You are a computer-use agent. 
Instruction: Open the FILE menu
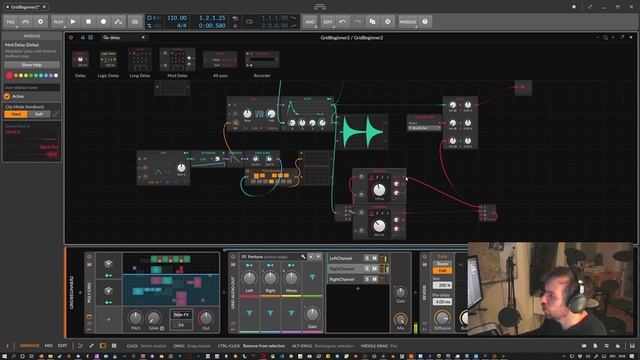pyautogui.click(x=11, y=22)
